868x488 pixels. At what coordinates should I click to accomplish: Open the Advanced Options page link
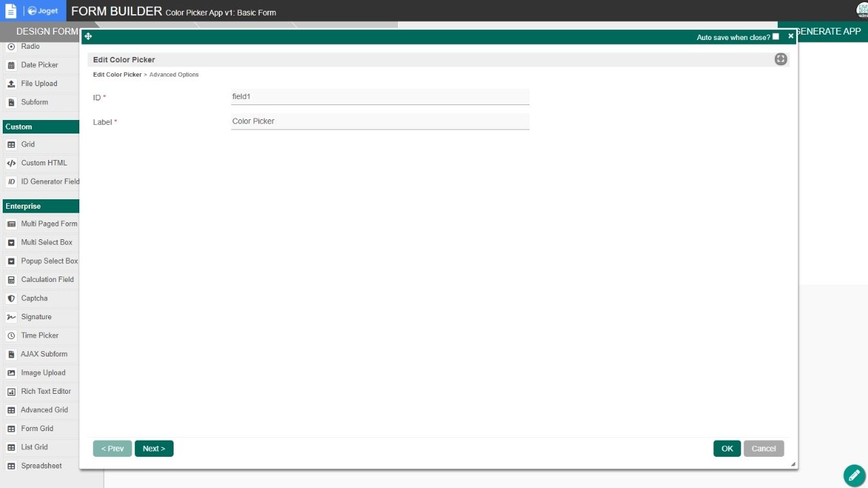tap(174, 75)
